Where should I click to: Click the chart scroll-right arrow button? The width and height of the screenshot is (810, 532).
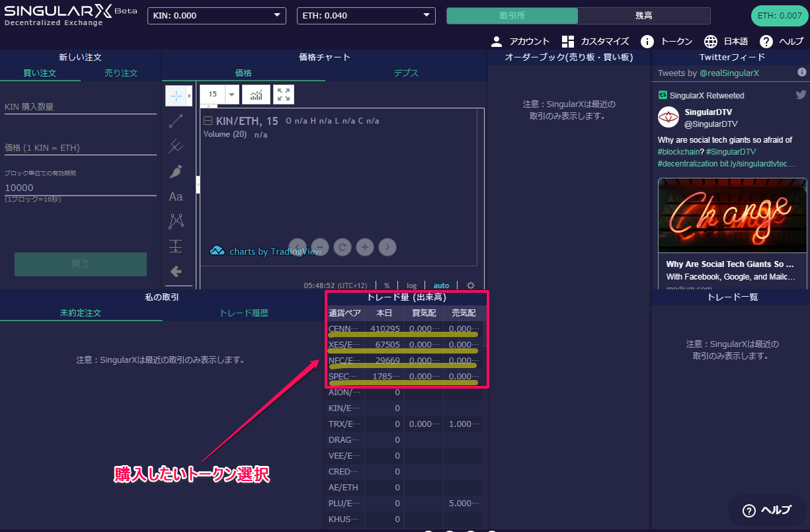click(387, 247)
